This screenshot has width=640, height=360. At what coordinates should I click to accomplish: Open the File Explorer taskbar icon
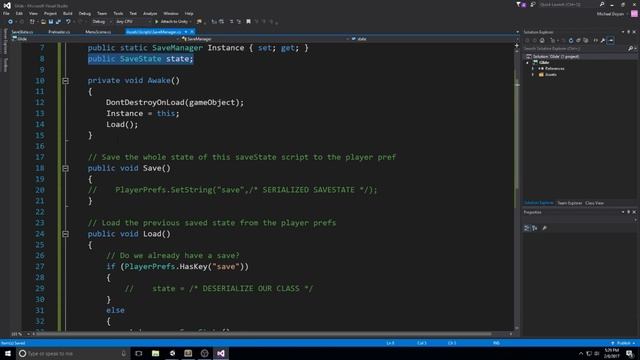click(155, 353)
